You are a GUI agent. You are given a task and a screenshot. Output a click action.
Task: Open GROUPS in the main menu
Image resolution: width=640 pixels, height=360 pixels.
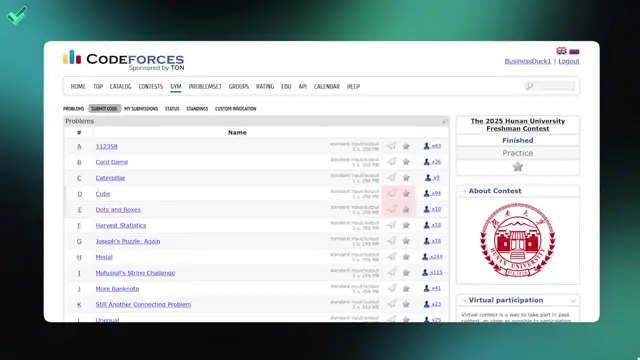[239, 87]
